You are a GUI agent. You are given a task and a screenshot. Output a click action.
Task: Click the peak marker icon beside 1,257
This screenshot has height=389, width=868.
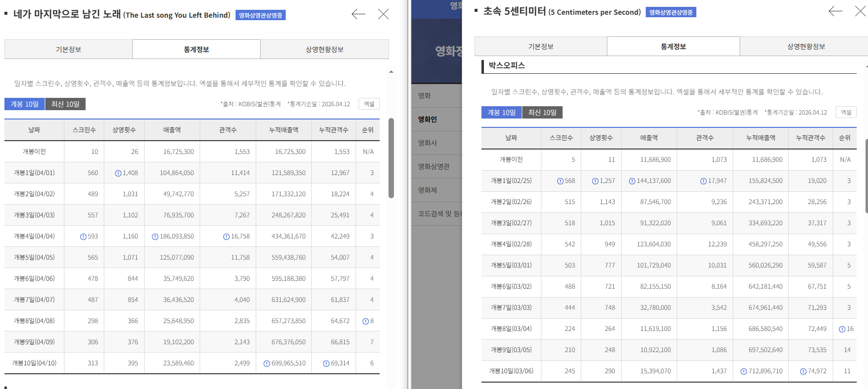(595, 181)
